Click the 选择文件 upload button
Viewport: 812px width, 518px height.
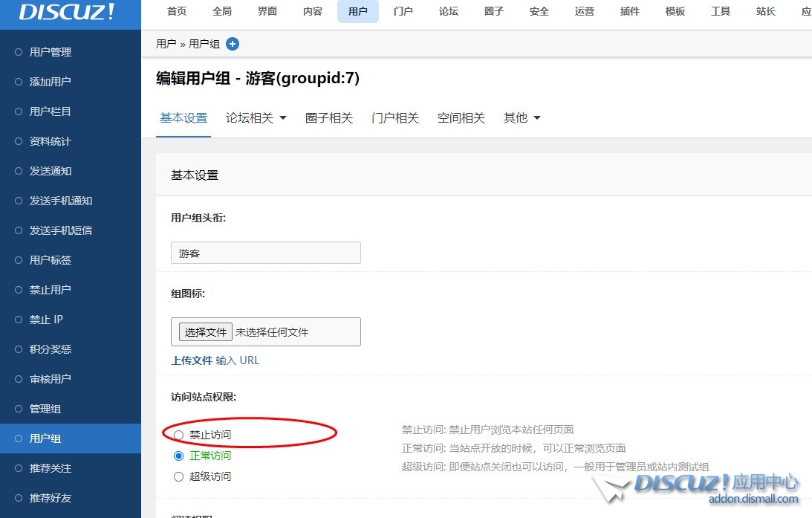205,331
